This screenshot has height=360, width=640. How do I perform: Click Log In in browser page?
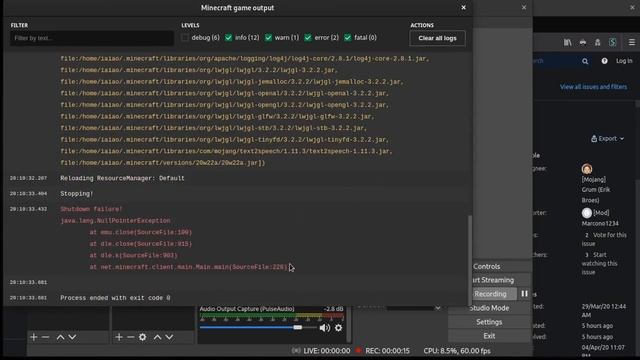624,61
